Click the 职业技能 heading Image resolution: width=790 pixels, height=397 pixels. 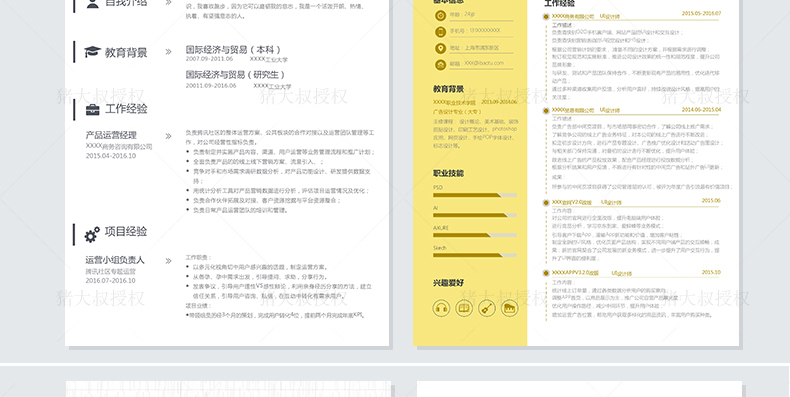pyautogui.click(x=448, y=173)
